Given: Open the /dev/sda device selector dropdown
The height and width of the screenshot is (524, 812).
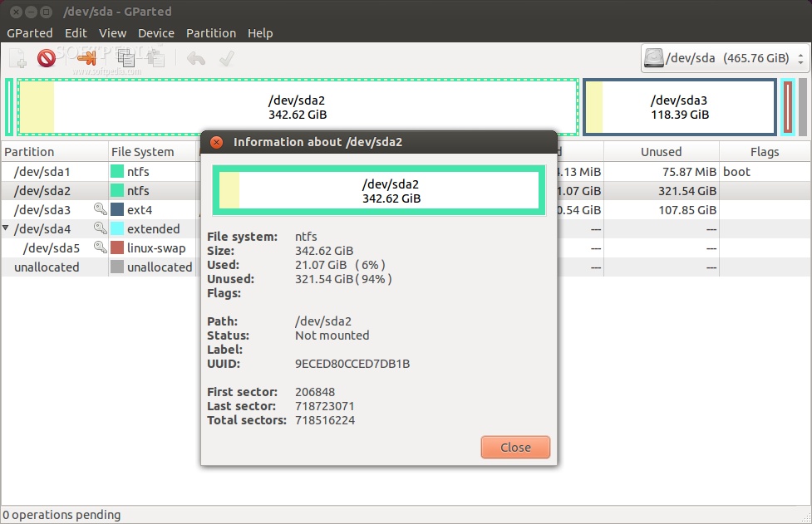Looking at the screenshot, I should tap(725, 58).
